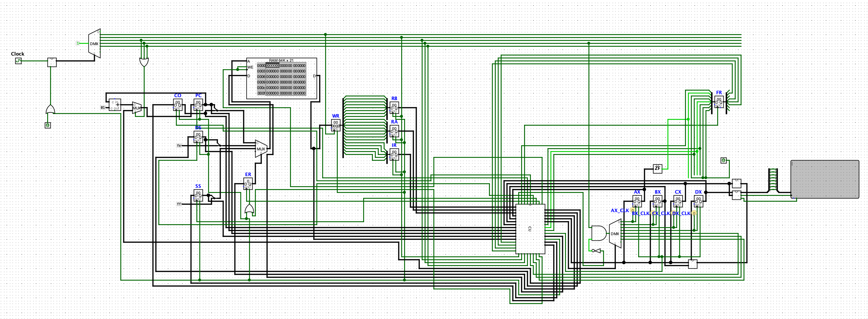This screenshot has width=868, height=319.
Task: Click the CX register
Action: coord(678,201)
